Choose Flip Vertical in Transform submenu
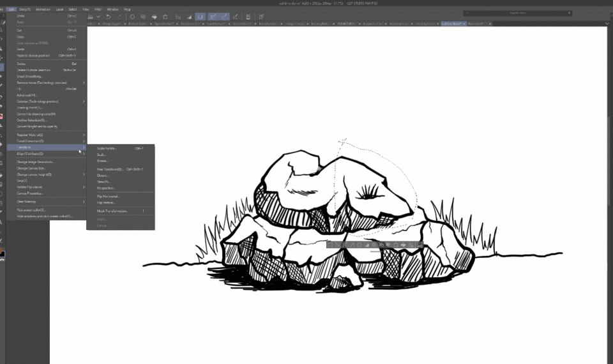 [121, 202]
